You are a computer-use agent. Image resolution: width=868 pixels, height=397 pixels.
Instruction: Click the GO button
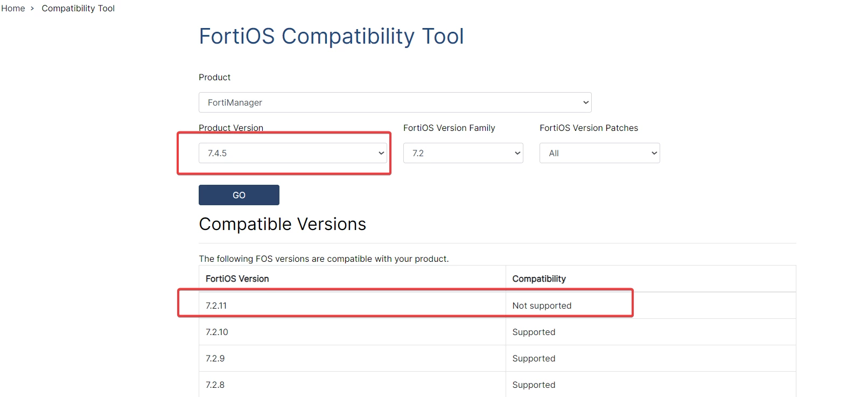point(239,195)
